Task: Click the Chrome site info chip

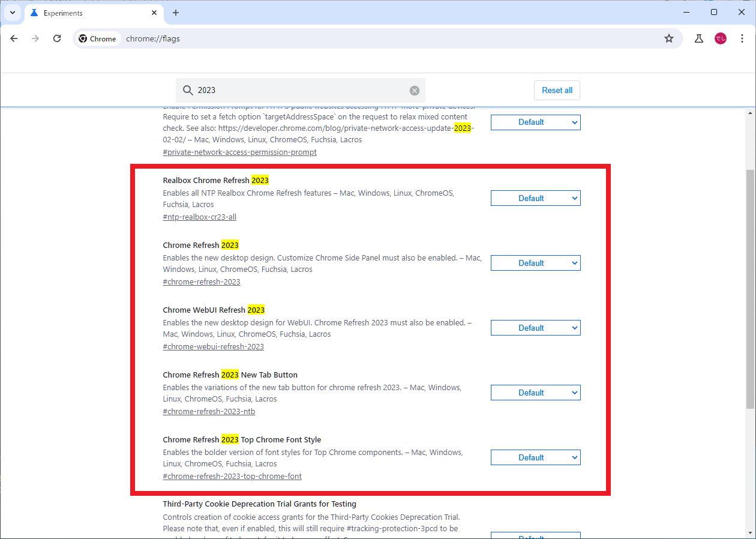Action: (x=98, y=38)
